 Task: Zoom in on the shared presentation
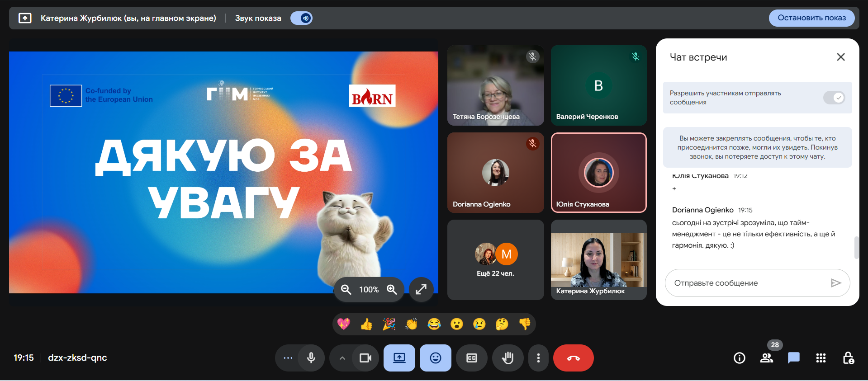(x=392, y=289)
